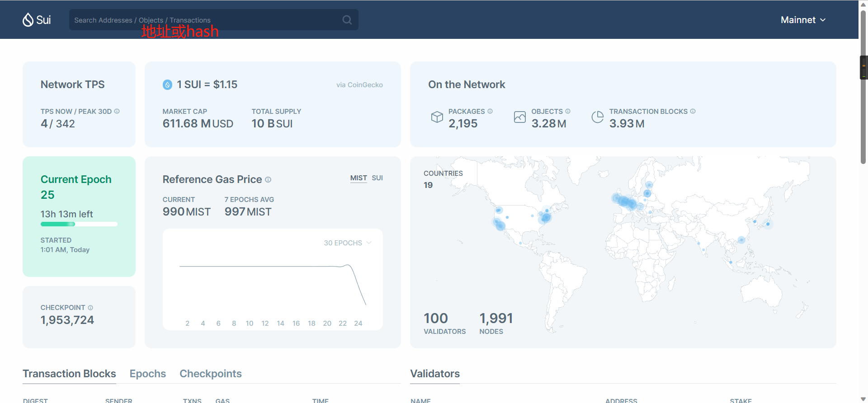This screenshot has height=403, width=868.
Task: Switch to the Epochs tab
Action: click(x=148, y=374)
